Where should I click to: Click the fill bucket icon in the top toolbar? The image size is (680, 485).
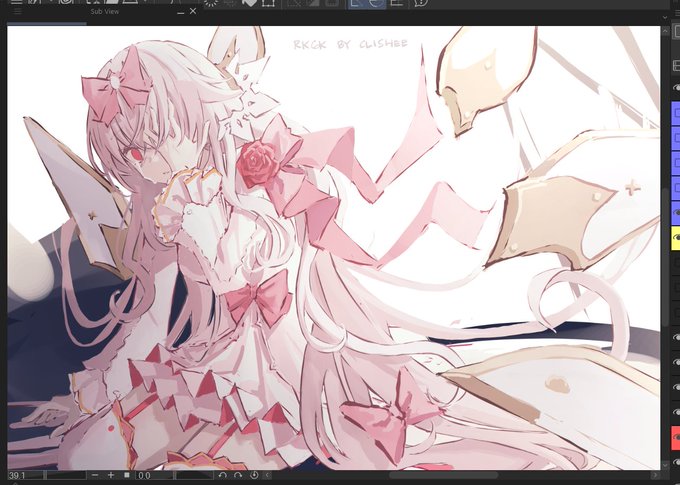coord(249,3)
